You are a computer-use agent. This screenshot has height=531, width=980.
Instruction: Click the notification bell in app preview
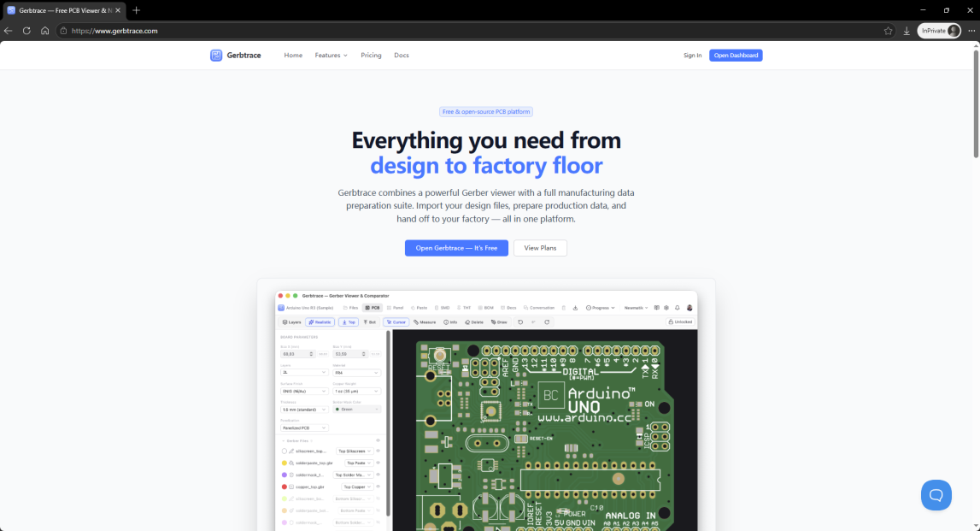pyautogui.click(x=677, y=308)
